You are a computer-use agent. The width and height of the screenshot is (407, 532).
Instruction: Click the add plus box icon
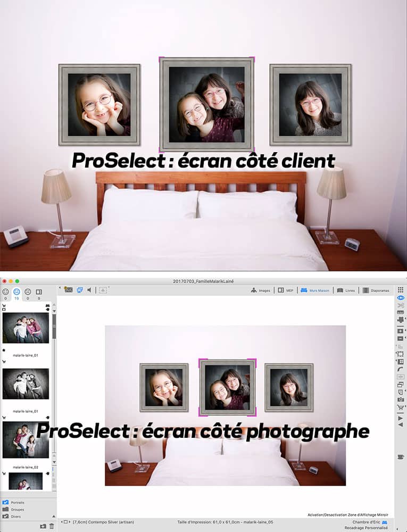coord(401,331)
